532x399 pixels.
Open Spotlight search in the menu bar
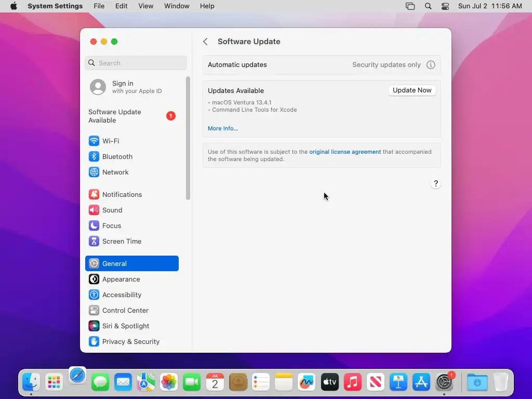pos(428,6)
